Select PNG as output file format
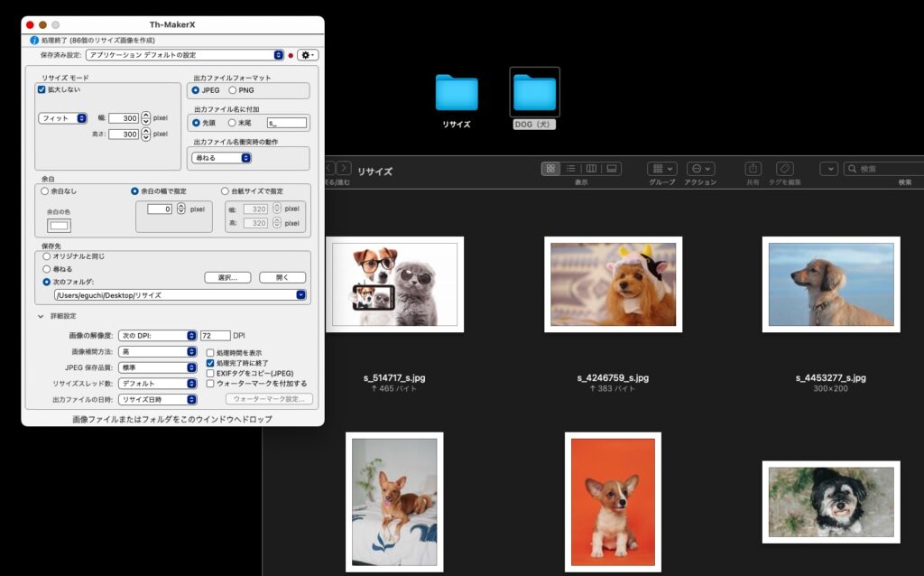The image size is (924, 576). [x=233, y=90]
